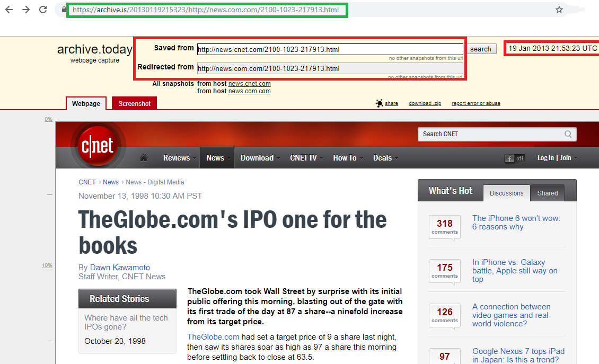Viewport: 599px width, 364px height.
Task: Click the article headline TheGlobe.com's IPO
Action: tap(232, 233)
